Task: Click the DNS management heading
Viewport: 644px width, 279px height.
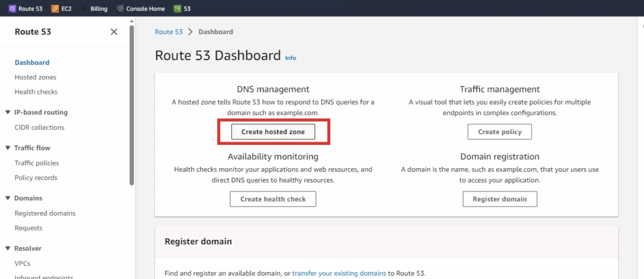Action: coord(273,89)
